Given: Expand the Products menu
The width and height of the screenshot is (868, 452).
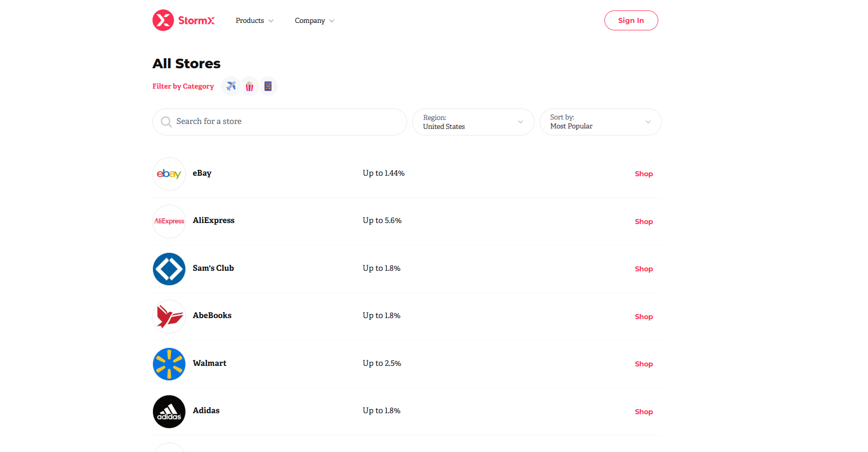Looking at the screenshot, I should (255, 20).
